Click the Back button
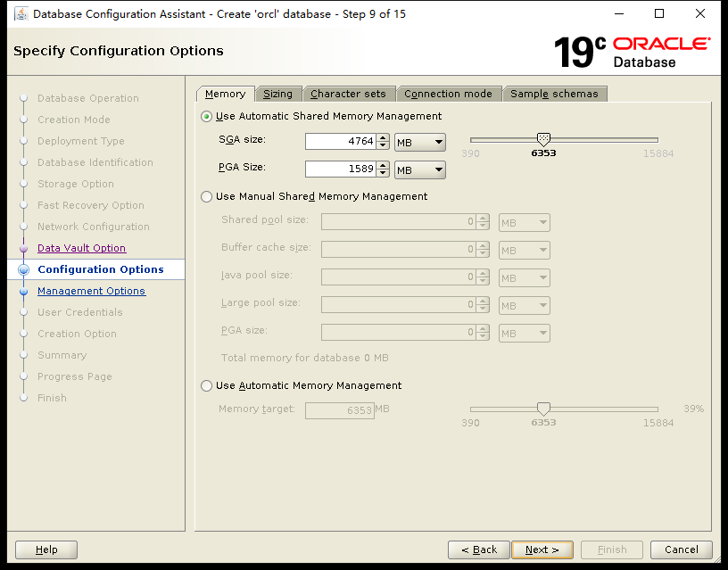The height and width of the screenshot is (570, 728). tap(479, 549)
